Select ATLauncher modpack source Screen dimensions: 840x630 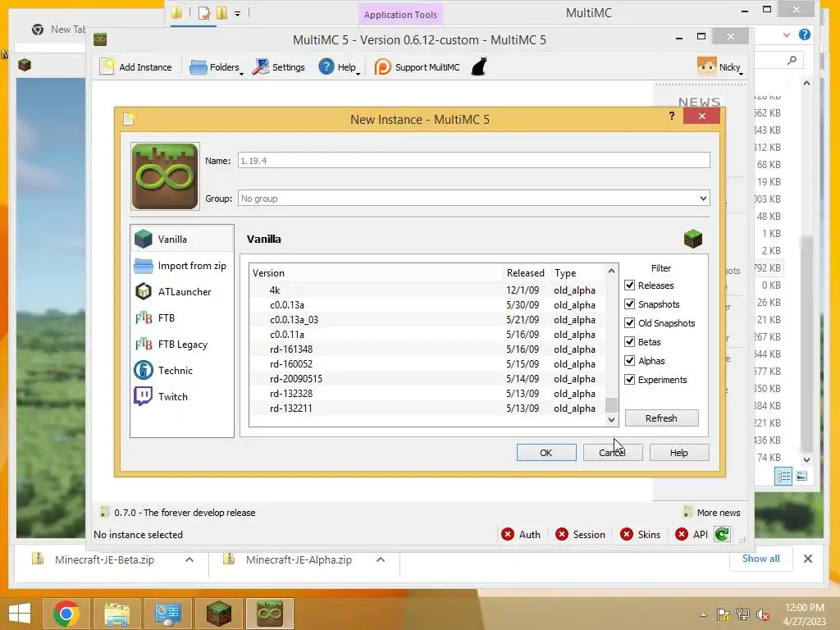tap(181, 291)
